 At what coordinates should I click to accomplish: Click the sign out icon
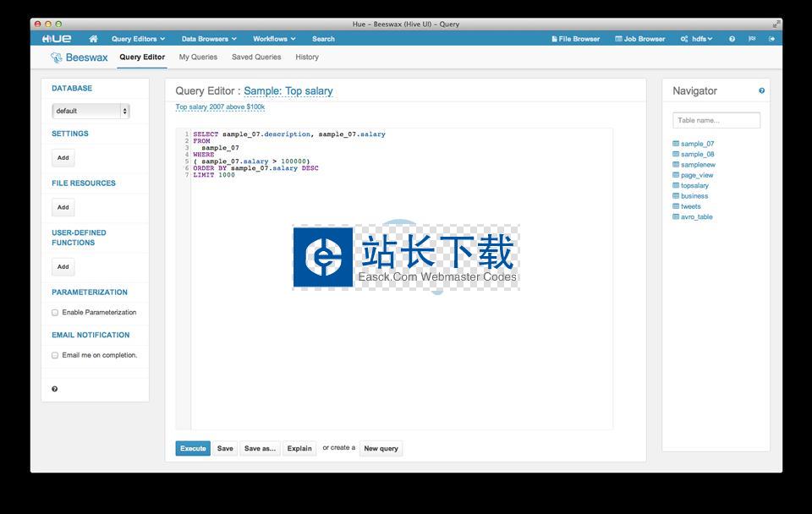[771, 39]
